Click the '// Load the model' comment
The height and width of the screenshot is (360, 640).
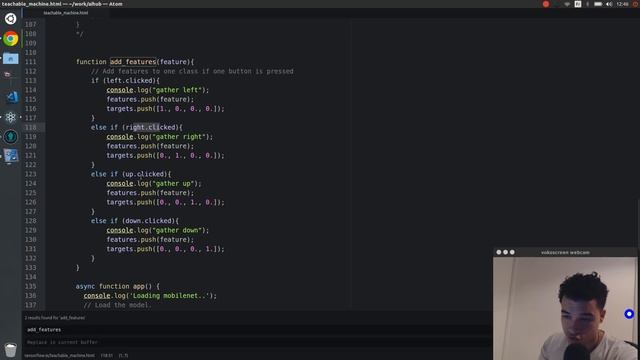tap(117, 305)
